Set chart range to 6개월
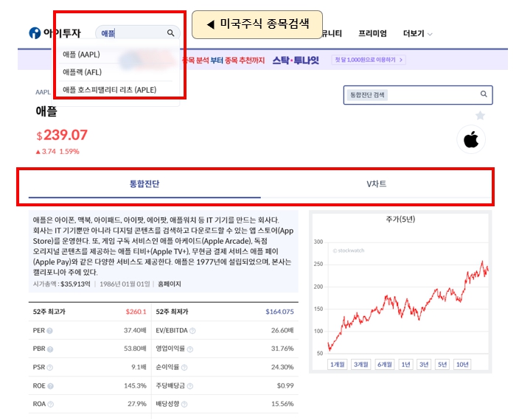 click(x=385, y=365)
